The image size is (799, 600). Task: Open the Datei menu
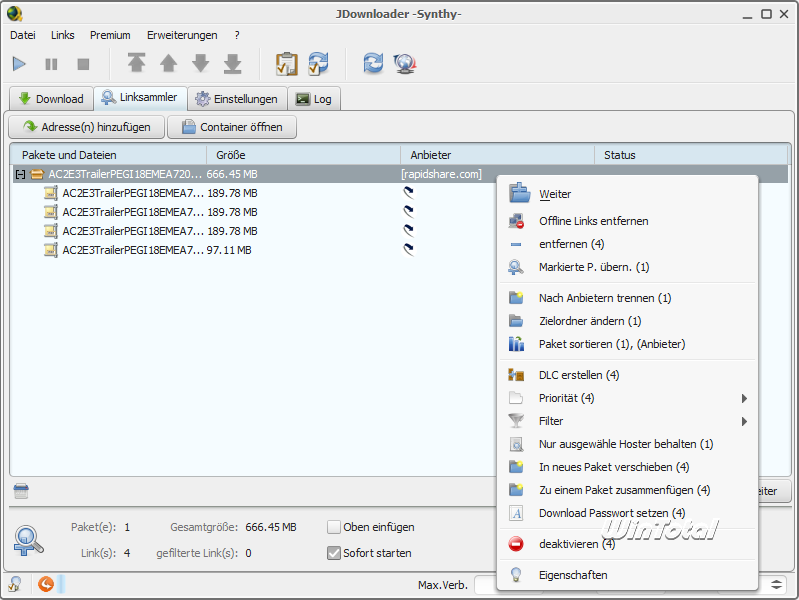point(23,35)
